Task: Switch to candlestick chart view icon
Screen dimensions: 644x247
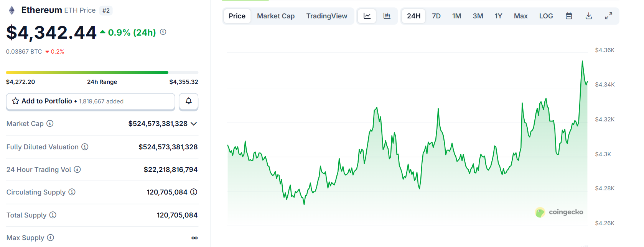Action: coord(387,16)
